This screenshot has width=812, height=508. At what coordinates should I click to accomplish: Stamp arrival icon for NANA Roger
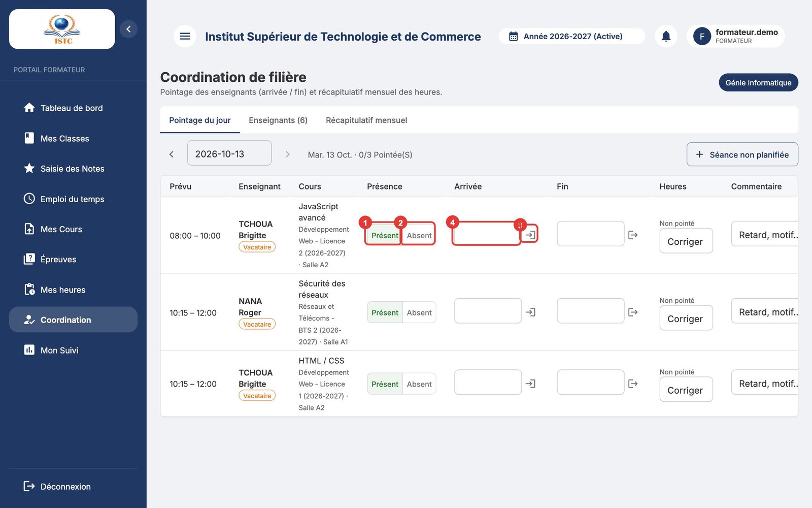pos(530,312)
